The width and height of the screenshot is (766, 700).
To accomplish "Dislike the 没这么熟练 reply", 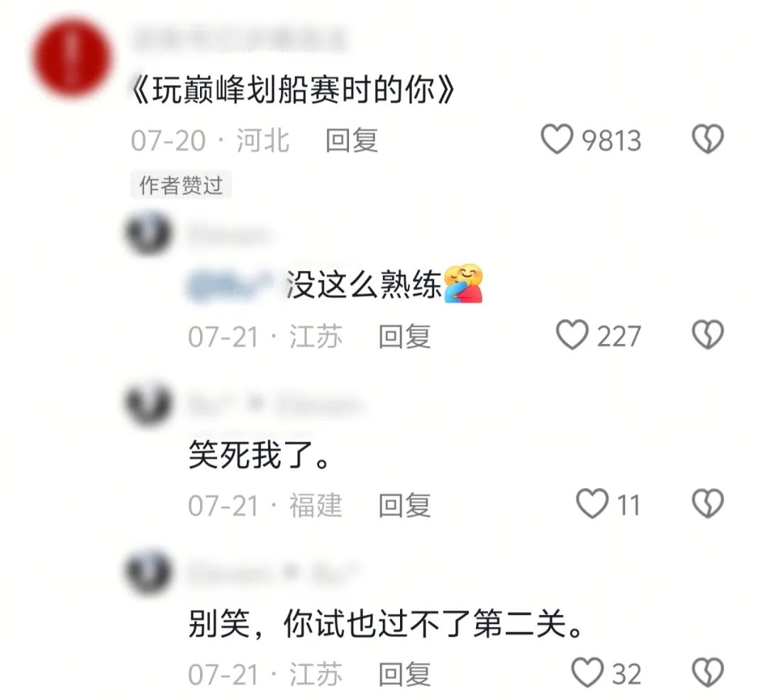I will click(708, 335).
